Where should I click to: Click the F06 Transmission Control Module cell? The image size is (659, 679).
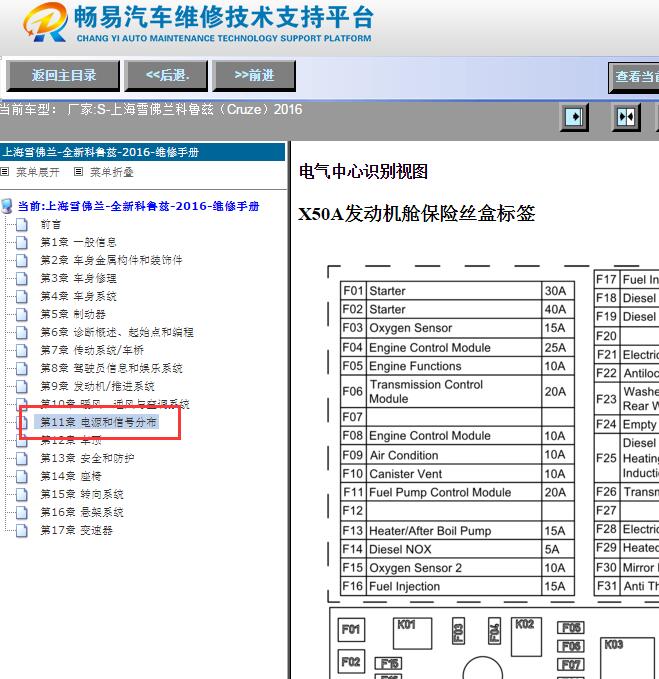(x=455, y=391)
